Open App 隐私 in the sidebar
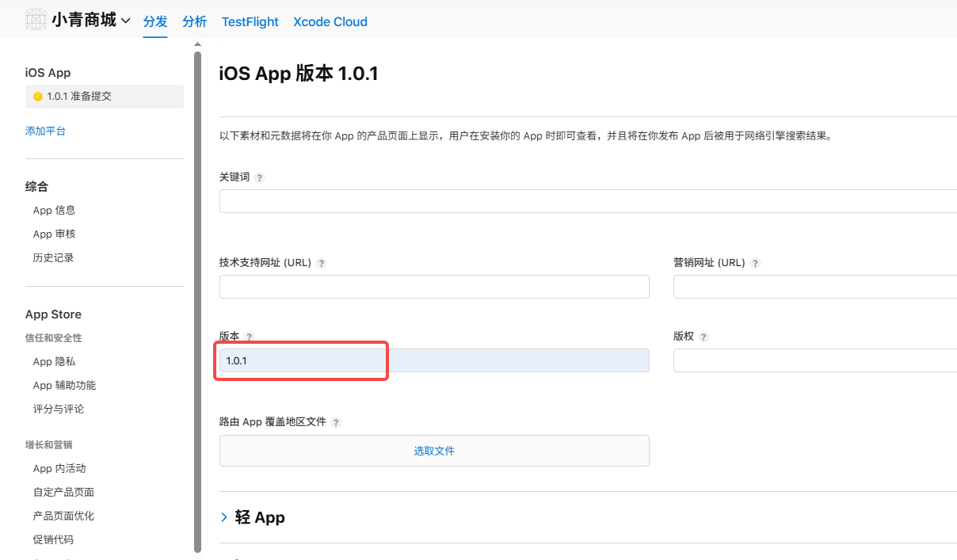 click(54, 361)
